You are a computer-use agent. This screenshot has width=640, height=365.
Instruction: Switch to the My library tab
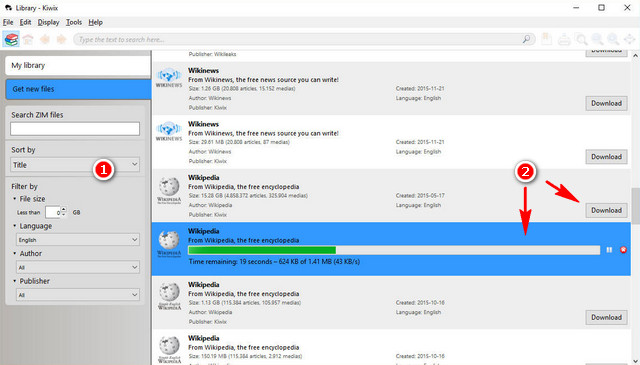[78, 65]
